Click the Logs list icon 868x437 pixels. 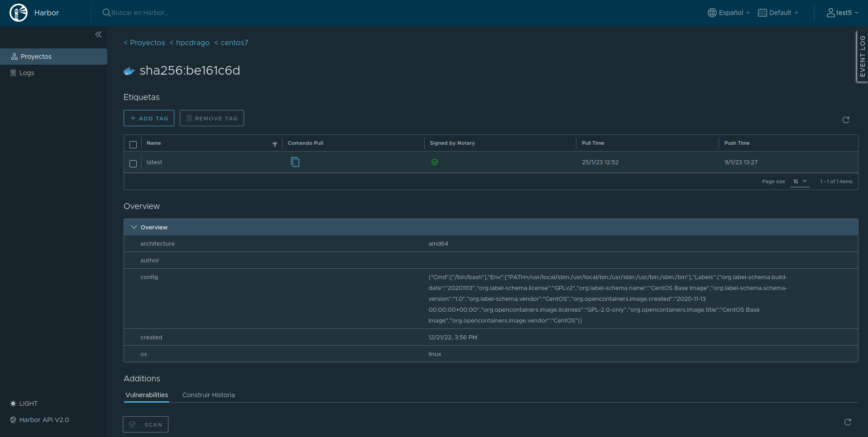click(13, 73)
